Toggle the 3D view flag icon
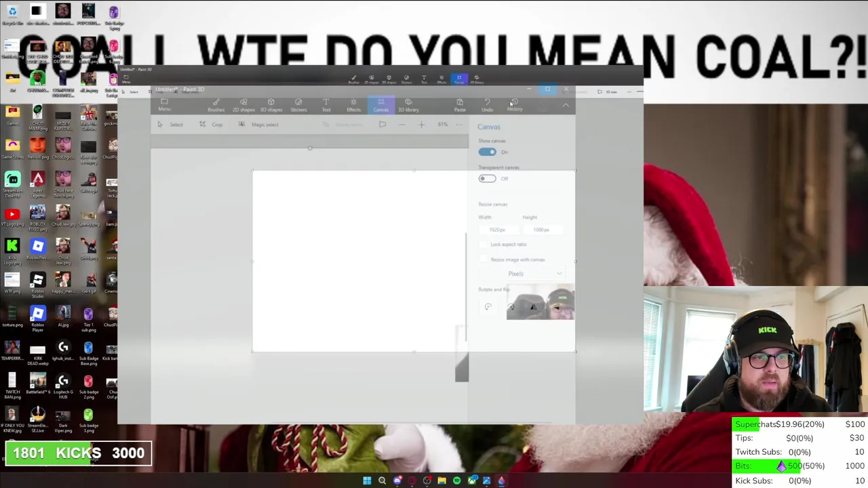 tap(382, 125)
